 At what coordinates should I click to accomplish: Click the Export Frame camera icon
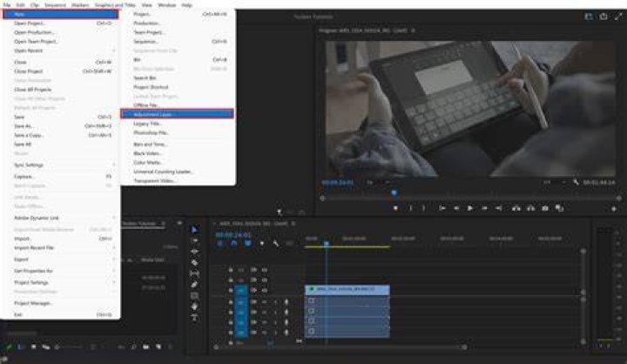tap(544, 208)
